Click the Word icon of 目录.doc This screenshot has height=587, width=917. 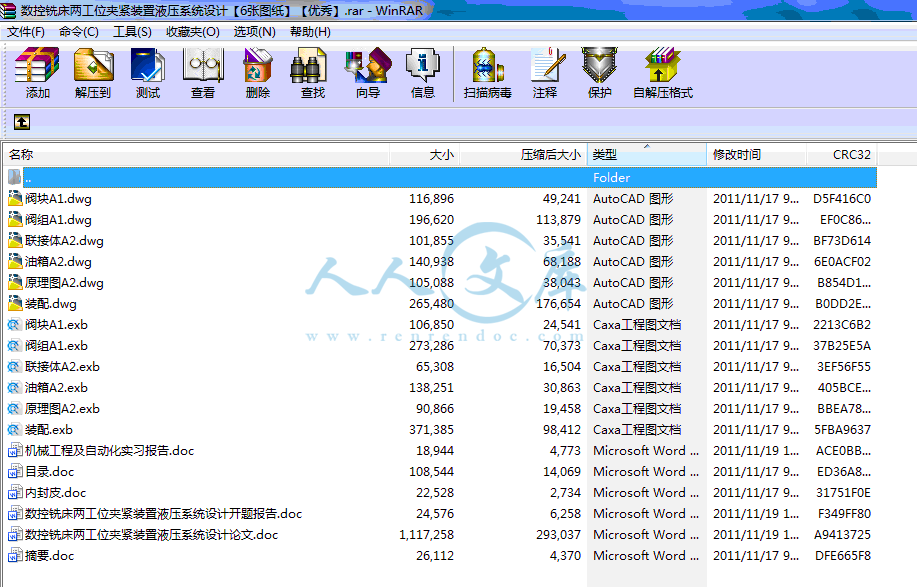[15, 471]
